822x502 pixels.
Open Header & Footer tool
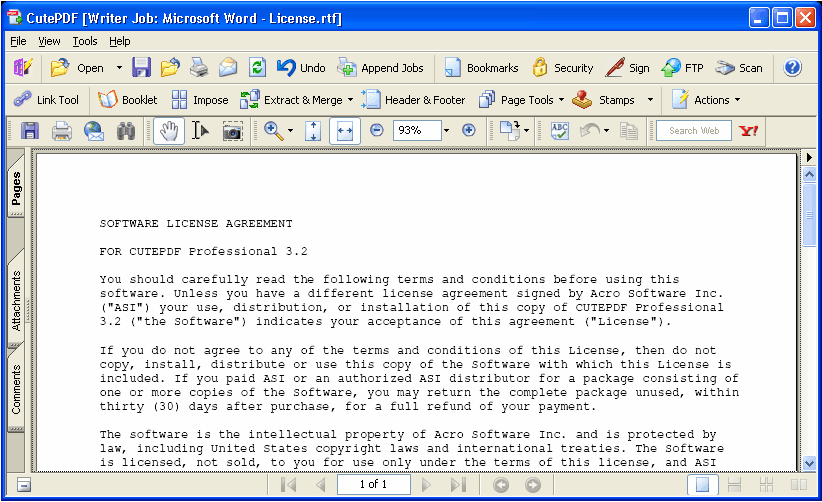[x=413, y=100]
